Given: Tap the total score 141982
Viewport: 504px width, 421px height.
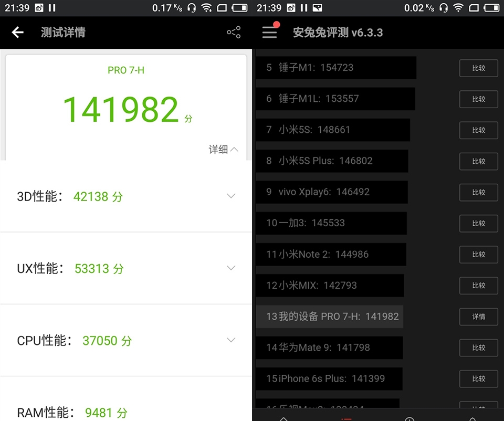Looking at the screenshot, I should tap(121, 110).
